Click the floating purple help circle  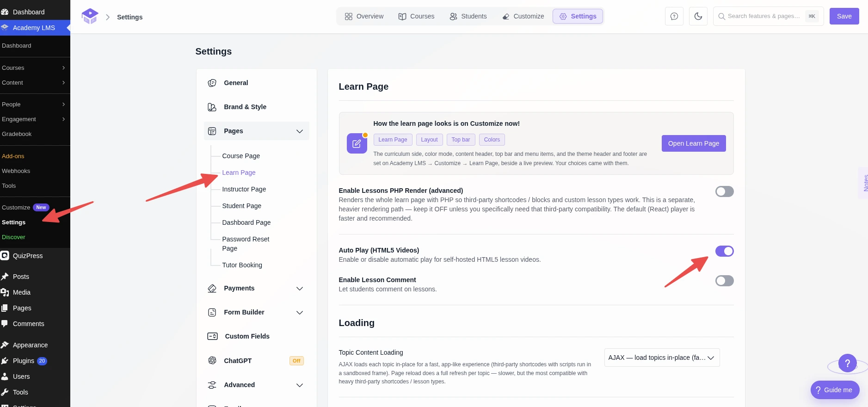pos(848,363)
